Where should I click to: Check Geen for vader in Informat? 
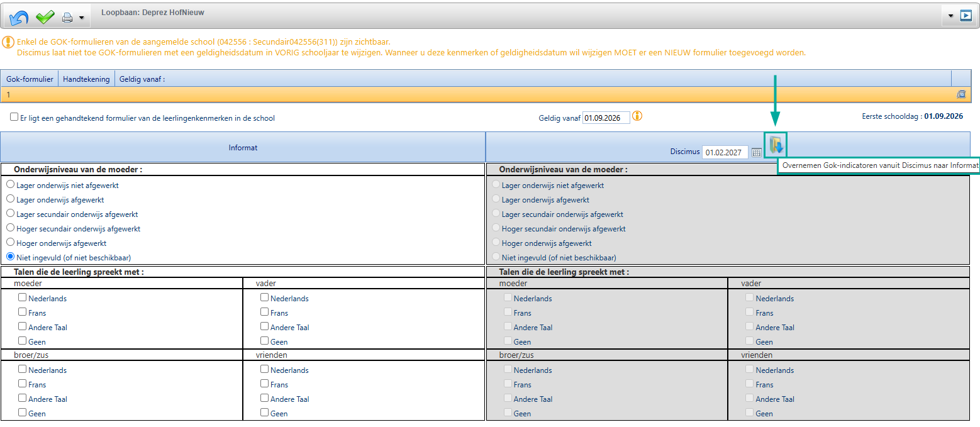point(265,341)
